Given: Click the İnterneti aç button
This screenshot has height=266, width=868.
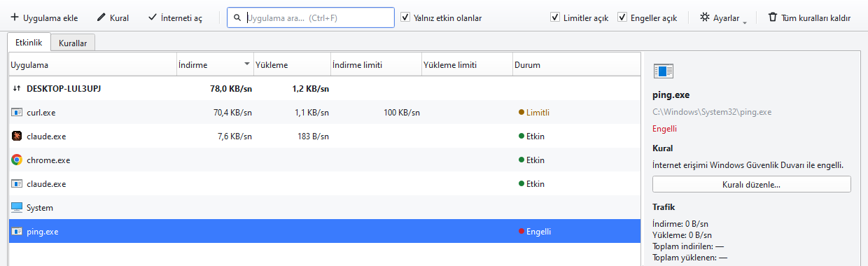Looking at the screenshot, I should tap(176, 17).
